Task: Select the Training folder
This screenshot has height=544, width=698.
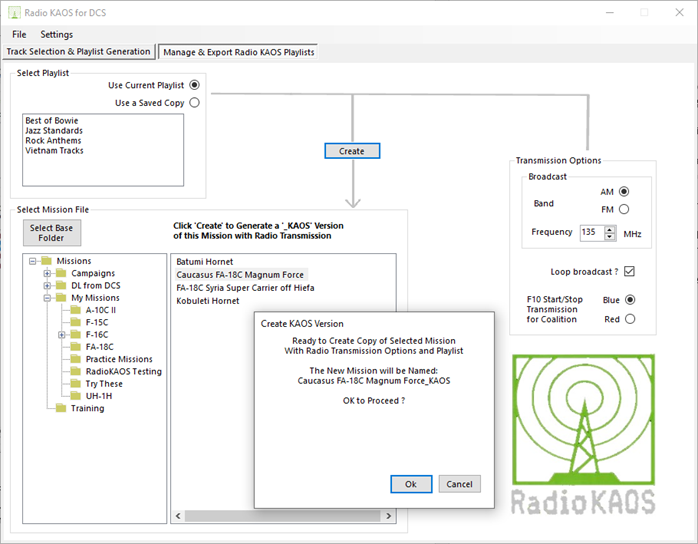Action: (x=87, y=408)
